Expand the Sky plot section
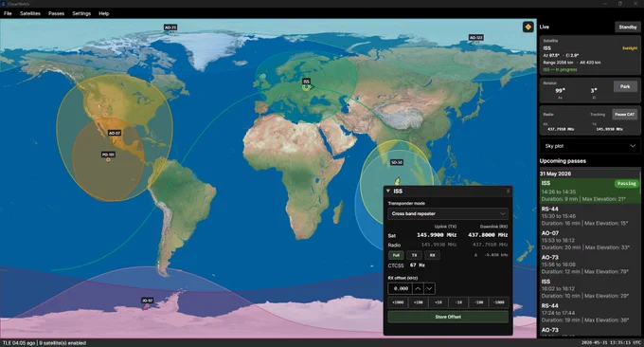 (590, 146)
